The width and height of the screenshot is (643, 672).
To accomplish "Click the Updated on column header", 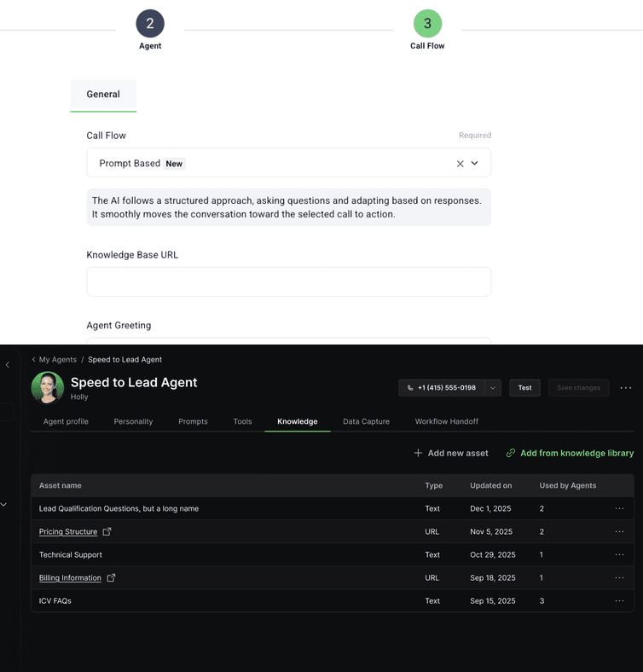I will (491, 485).
